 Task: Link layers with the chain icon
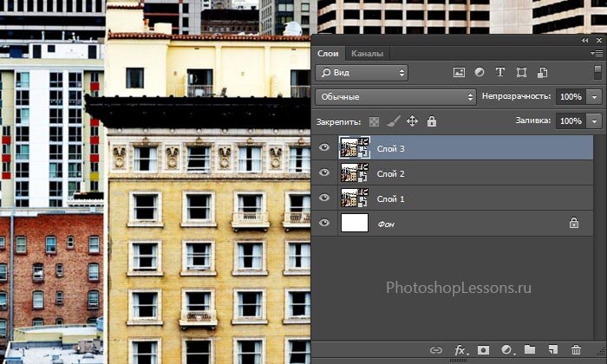point(436,350)
